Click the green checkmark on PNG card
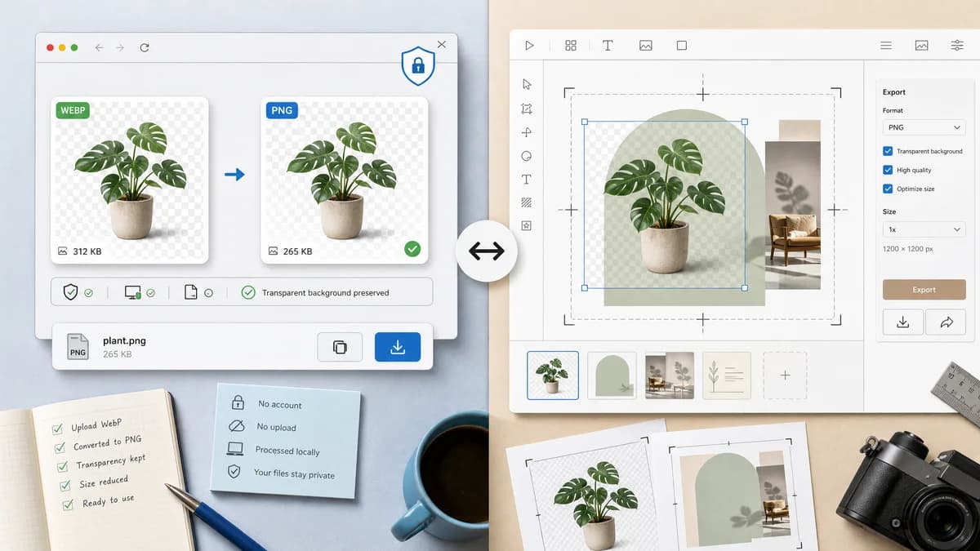This screenshot has height=551, width=980. [x=412, y=248]
